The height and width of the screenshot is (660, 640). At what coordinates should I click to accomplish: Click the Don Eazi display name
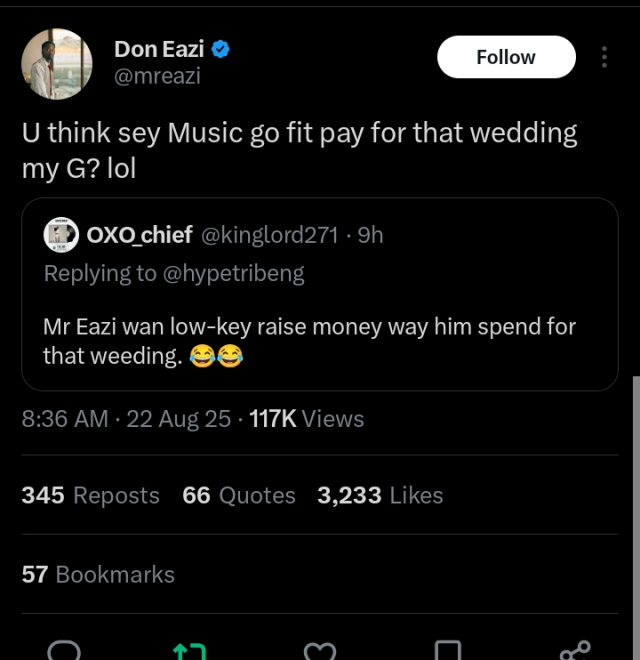159,49
